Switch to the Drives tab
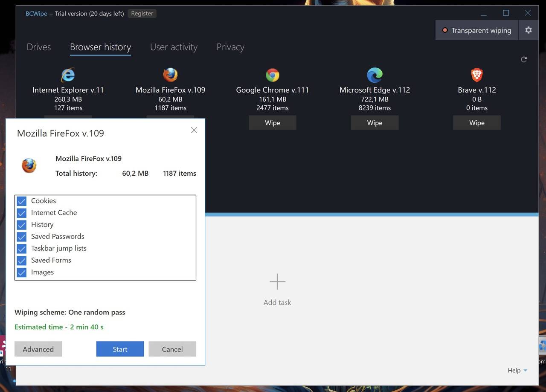Screen dimensions: 546x392 (39, 47)
